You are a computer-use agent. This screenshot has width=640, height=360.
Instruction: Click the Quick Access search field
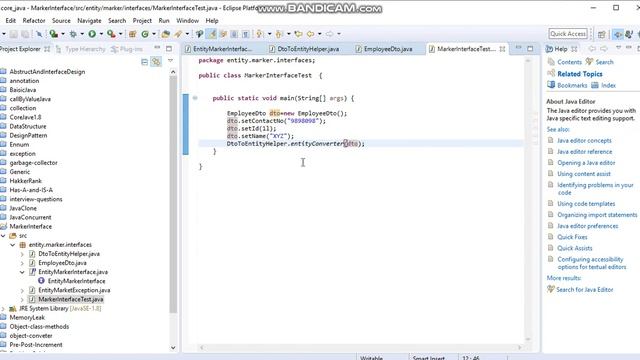[x=568, y=34]
